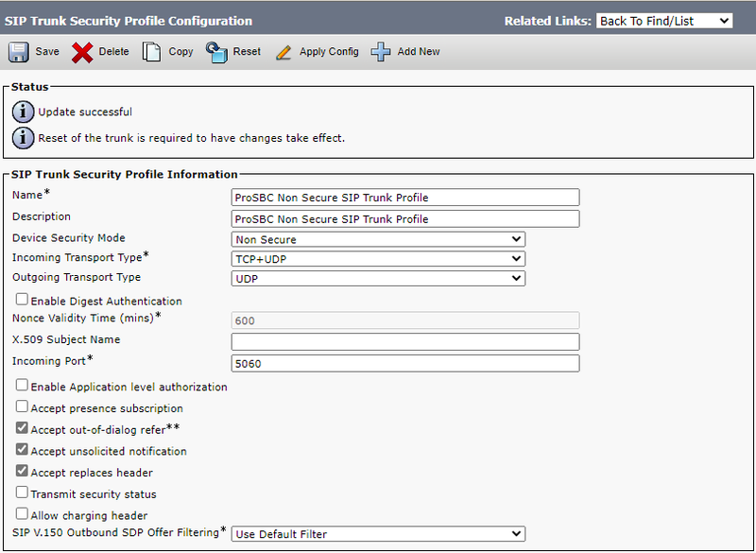
Task: Click the Add New text button
Action: tap(419, 52)
